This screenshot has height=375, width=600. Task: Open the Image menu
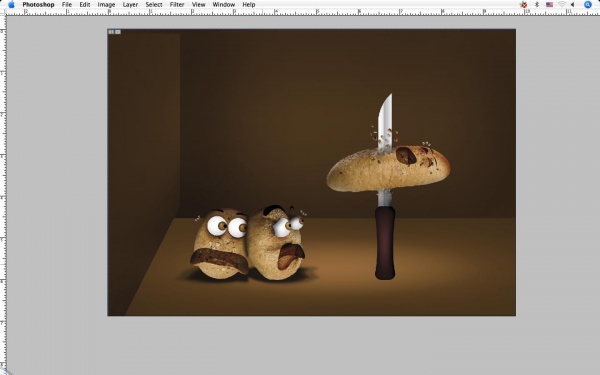tap(106, 5)
